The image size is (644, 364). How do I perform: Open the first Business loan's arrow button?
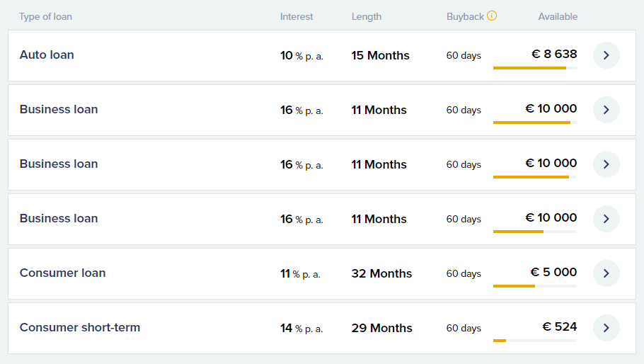pos(606,110)
